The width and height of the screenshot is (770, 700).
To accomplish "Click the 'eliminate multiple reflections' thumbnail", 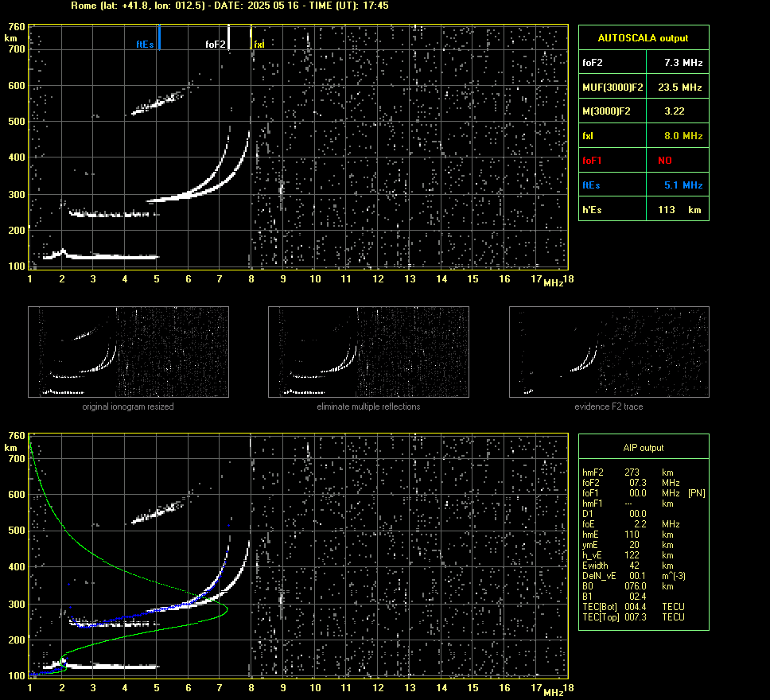I will [368, 352].
